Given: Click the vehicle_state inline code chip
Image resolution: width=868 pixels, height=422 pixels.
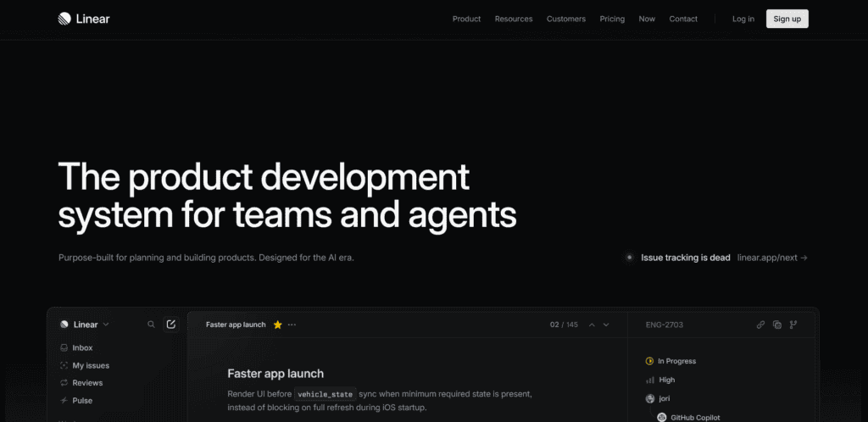Looking at the screenshot, I should point(325,394).
